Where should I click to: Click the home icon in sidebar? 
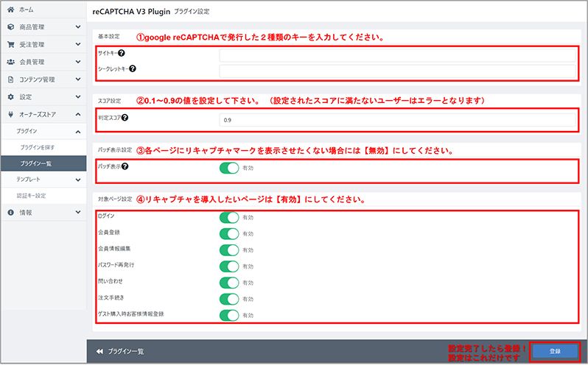pyautogui.click(x=11, y=10)
